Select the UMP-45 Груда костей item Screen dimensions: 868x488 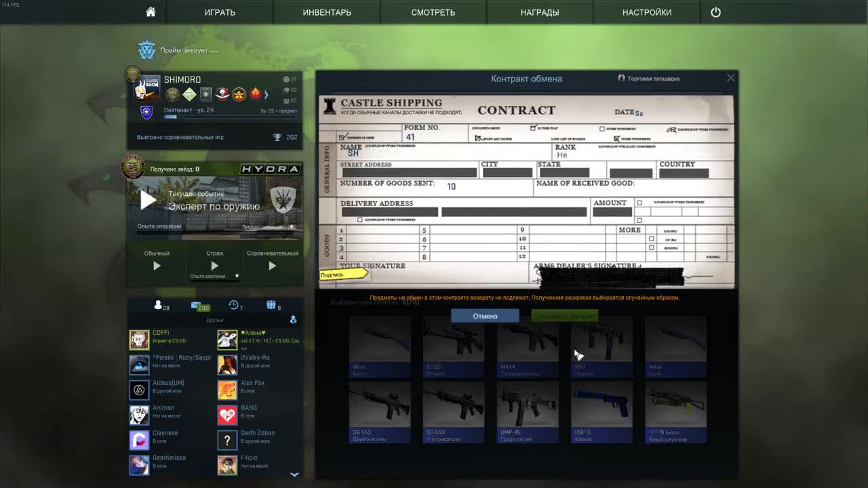pyautogui.click(x=528, y=413)
